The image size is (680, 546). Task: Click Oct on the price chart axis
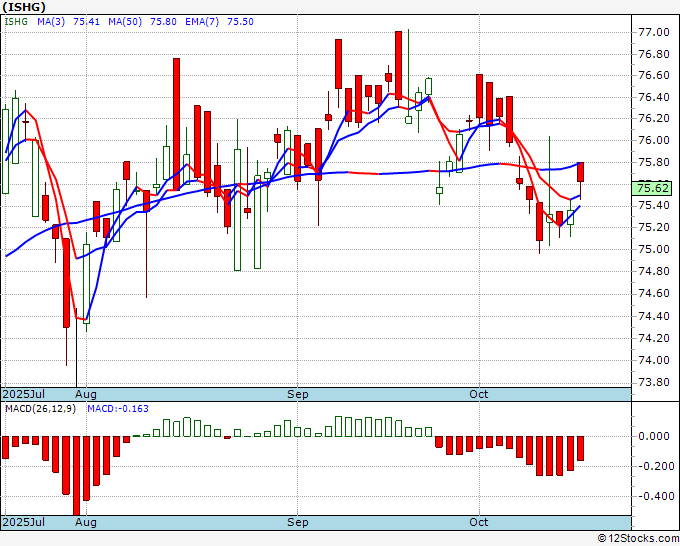479,394
